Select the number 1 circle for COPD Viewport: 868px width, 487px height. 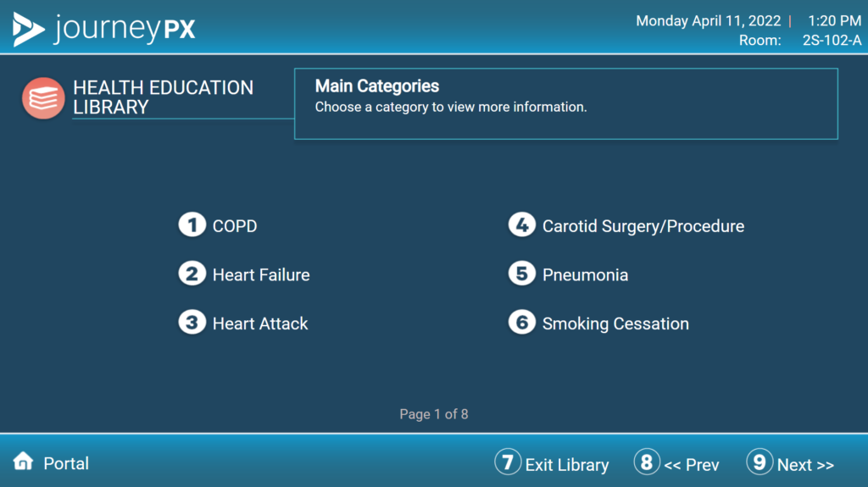192,224
